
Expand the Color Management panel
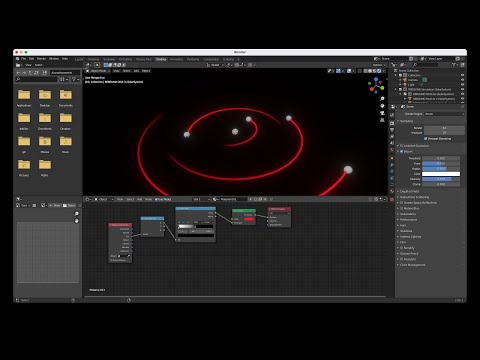pyautogui.click(x=413, y=265)
